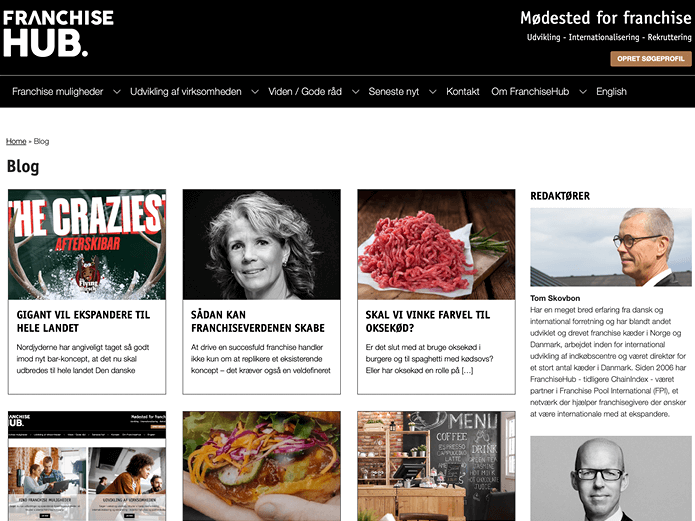Open the Sådan kan franchiseverdenen skabe headline
The width and height of the screenshot is (695, 521).
click(258, 321)
